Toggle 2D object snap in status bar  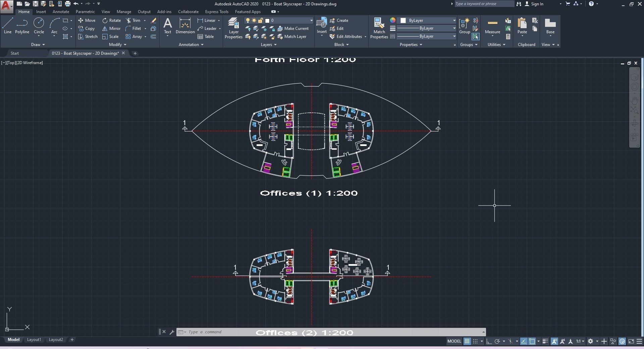[532, 341]
